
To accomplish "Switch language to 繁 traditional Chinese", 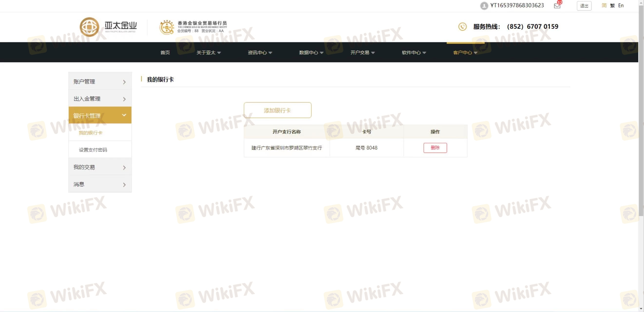I will point(612,6).
